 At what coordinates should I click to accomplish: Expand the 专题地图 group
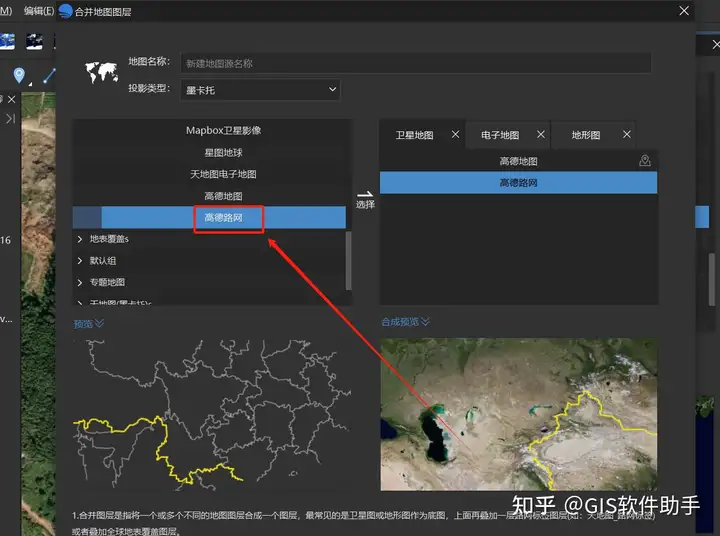pos(80,282)
